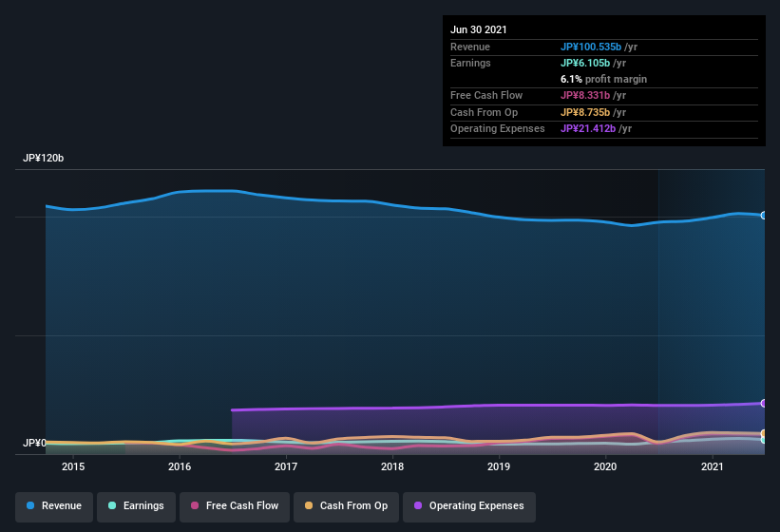This screenshot has width=780, height=532.
Task: Click the Revenue line endpoint marker
Action: (x=764, y=216)
